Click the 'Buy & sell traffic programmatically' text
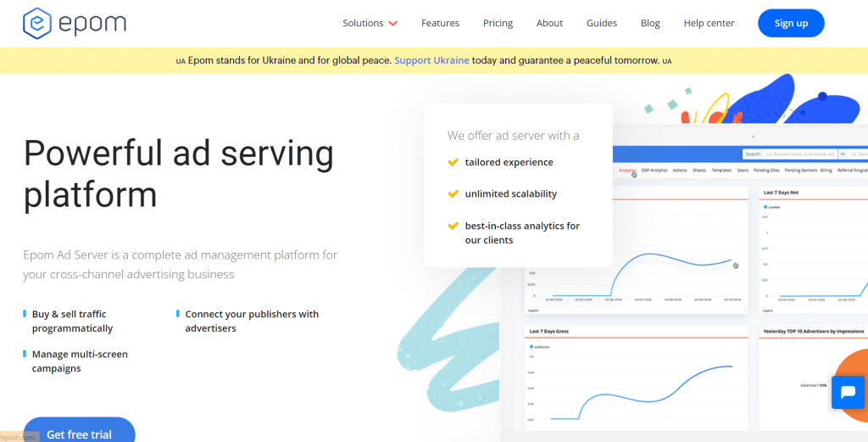The image size is (868, 442). tap(73, 322)
